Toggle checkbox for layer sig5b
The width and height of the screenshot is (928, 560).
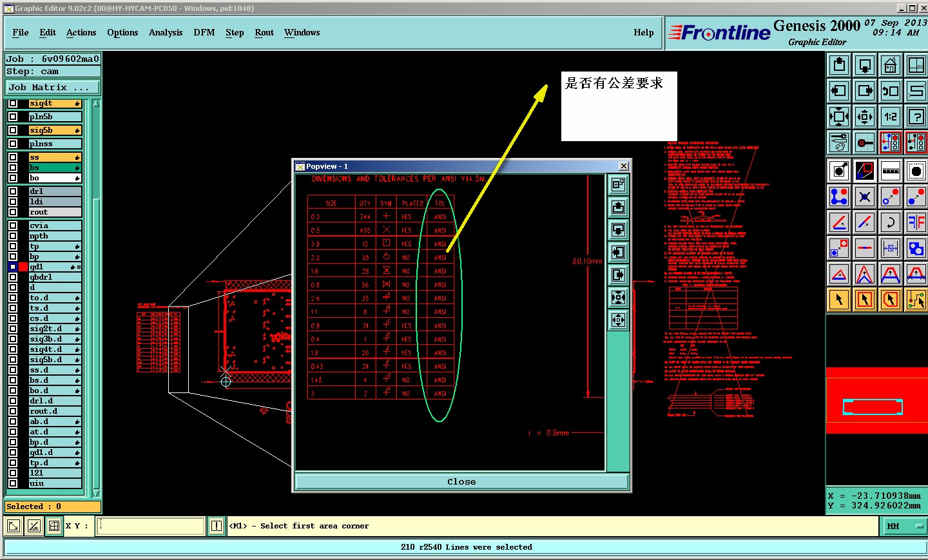pos(13,130)
